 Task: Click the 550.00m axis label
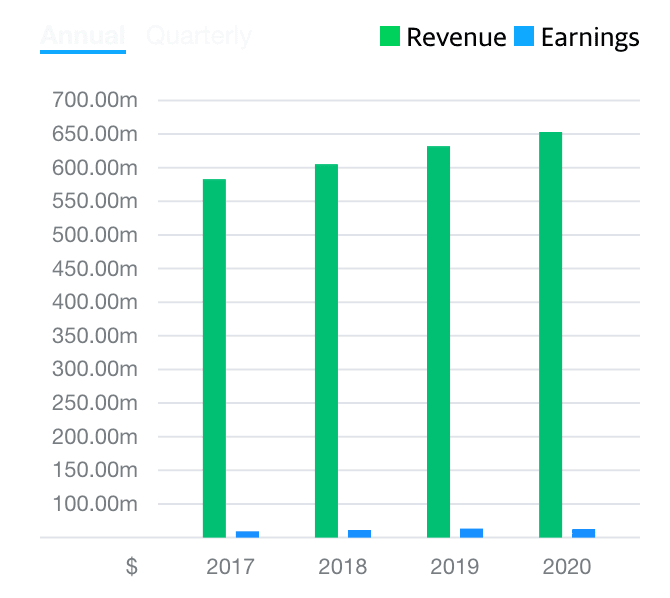95,201
